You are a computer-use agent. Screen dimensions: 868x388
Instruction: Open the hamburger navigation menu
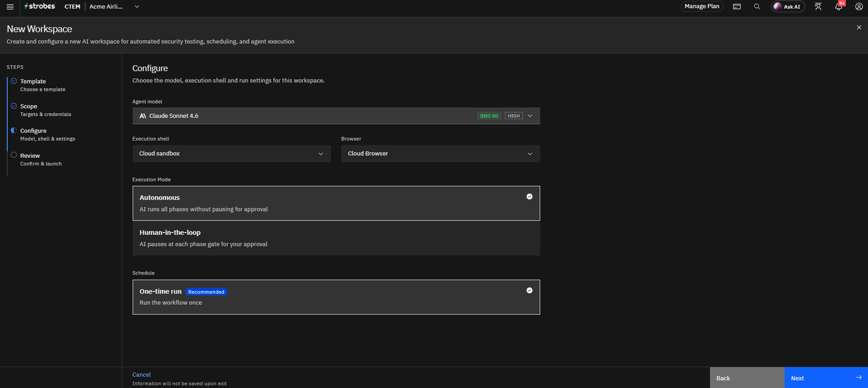(x=10, y=7)
